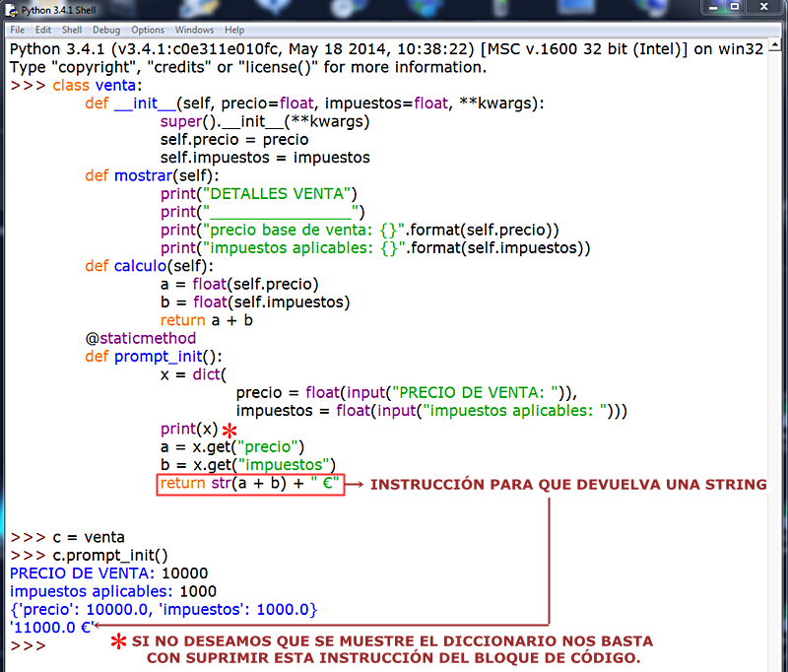Open the Shell menu
This screenshot has width=788, height=672.
click(71, 30)
